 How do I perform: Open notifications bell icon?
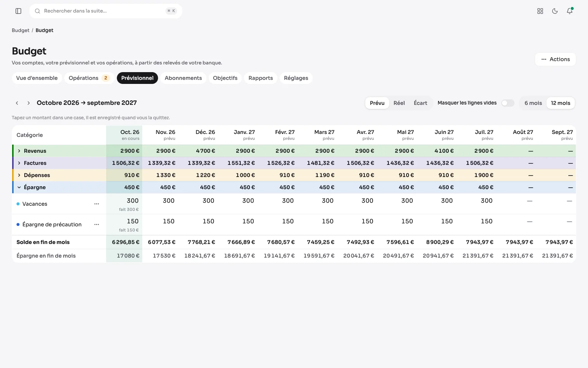pos(570,11)
